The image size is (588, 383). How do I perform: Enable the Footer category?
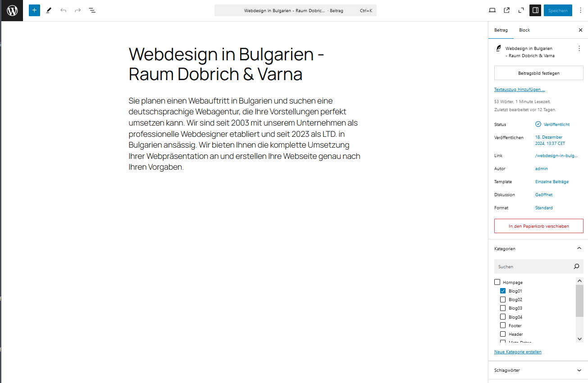click(503, 325)
